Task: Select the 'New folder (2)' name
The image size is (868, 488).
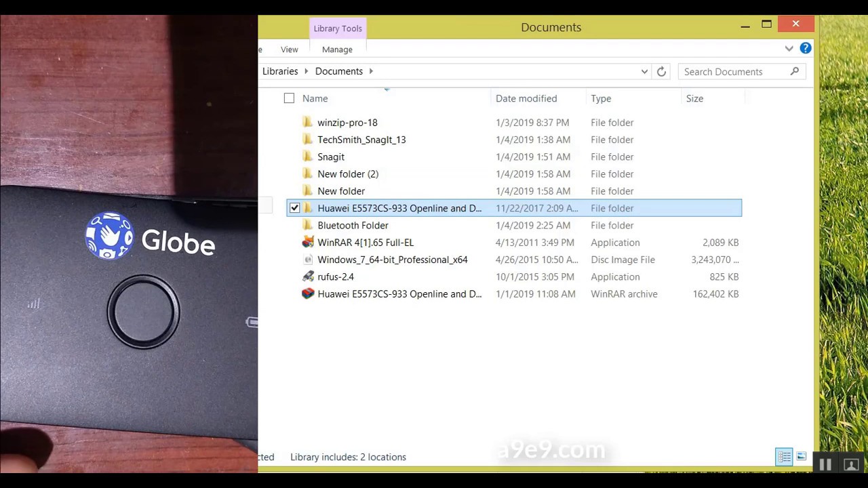Action: click(x=348, y=174)
